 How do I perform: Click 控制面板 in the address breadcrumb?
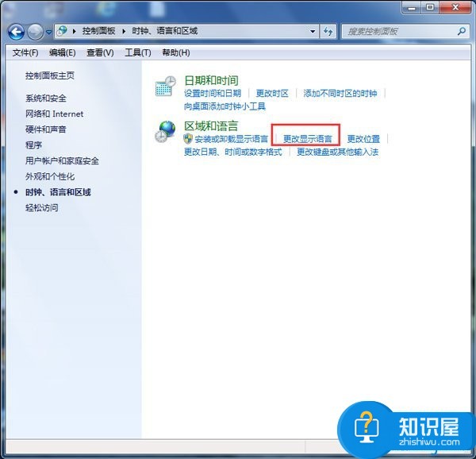pyautogui.click(x=98, y=31)
